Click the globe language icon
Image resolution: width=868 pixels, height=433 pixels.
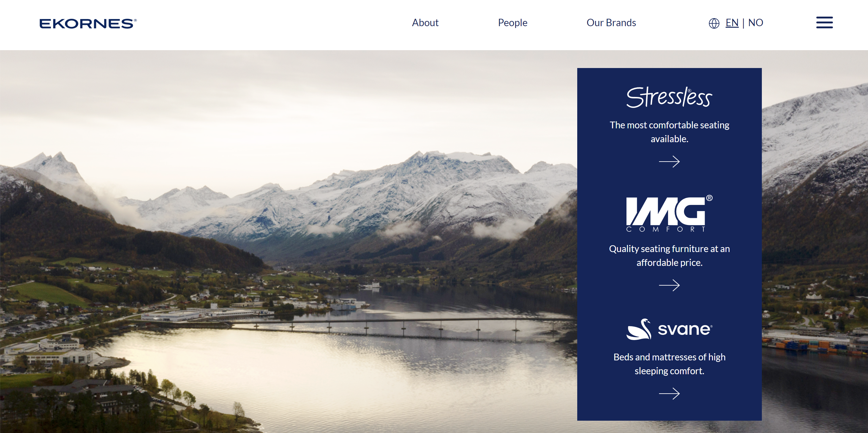pyautogui.click(x=714, y=23)
